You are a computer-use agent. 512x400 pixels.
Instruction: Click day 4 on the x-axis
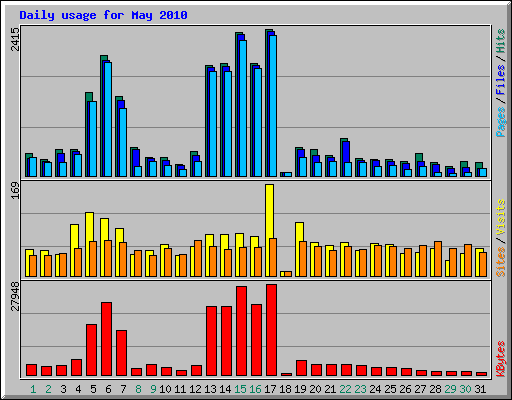click(78, 389)
